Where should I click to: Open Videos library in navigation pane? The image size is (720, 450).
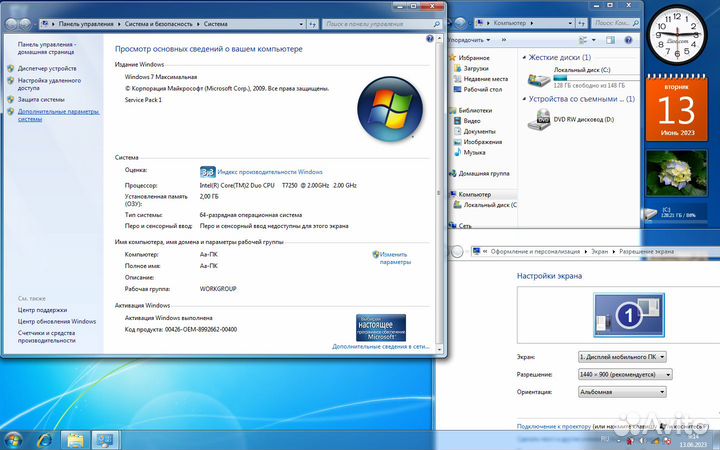click(x=472, y=121)
